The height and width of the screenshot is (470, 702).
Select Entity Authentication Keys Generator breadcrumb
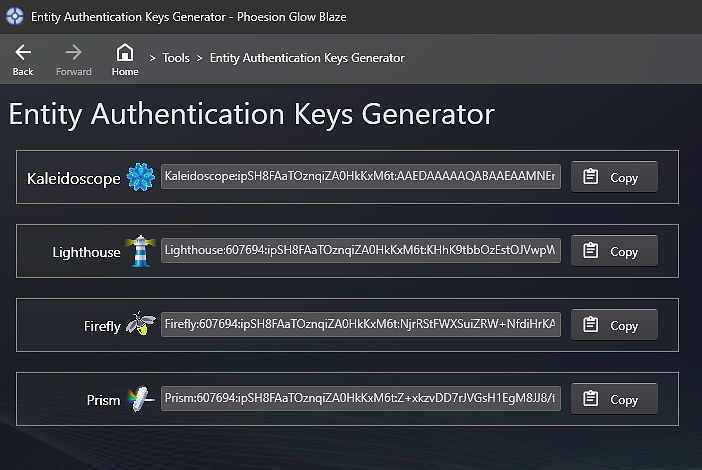point(307,58)
